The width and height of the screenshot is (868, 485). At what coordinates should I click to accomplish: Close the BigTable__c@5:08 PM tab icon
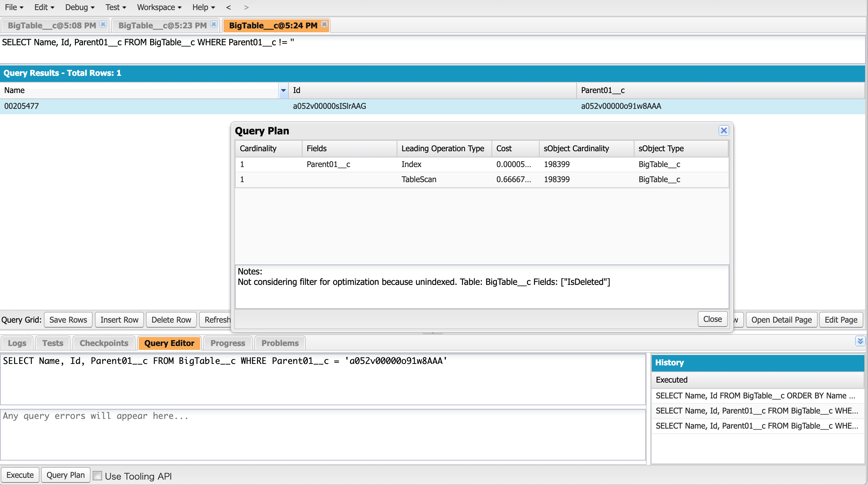coord(103,24)
